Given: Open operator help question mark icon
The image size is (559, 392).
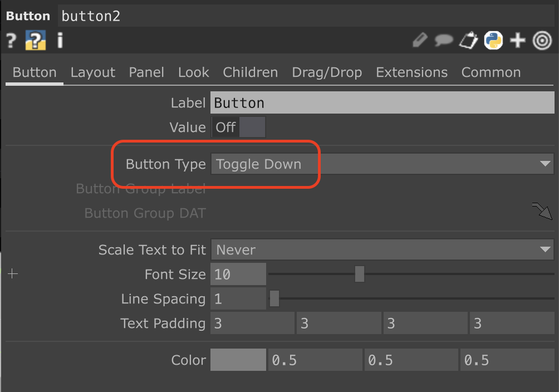Looking at the screenshot, I should pos(11,40).
